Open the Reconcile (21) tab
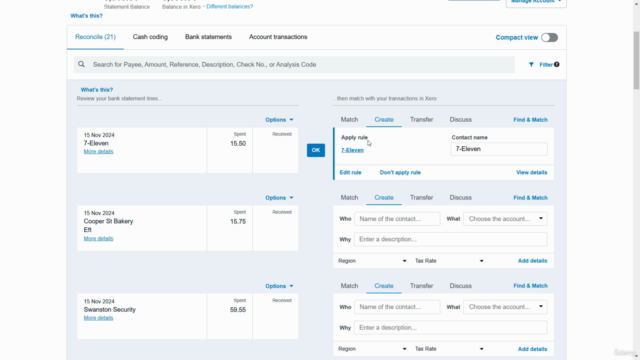 tap(96, 37)
